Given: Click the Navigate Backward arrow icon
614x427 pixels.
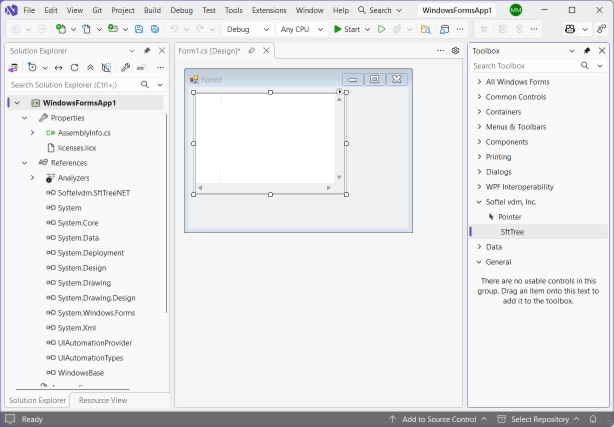Looking at the screenshot, I should point(16,29).
